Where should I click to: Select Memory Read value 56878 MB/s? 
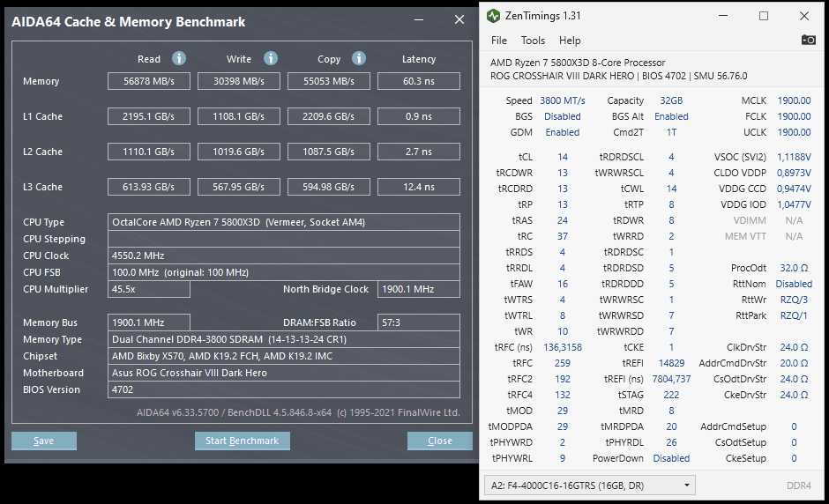click(x=148, y=81)
